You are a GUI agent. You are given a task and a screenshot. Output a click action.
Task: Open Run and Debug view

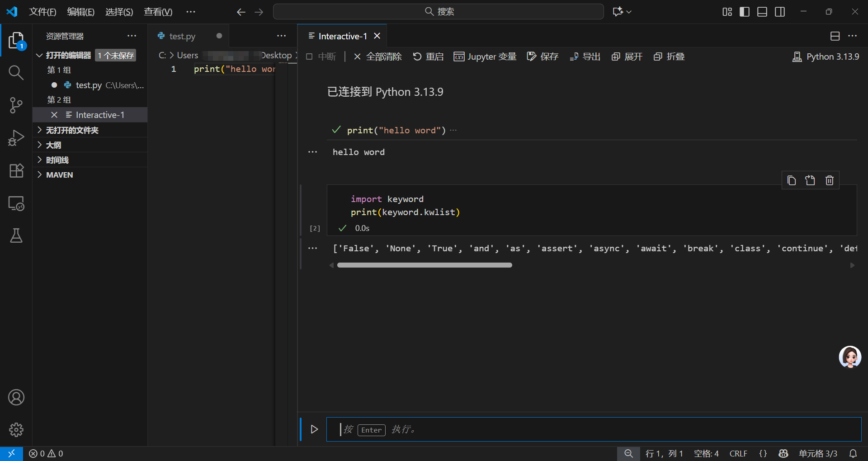click(16, 138)
